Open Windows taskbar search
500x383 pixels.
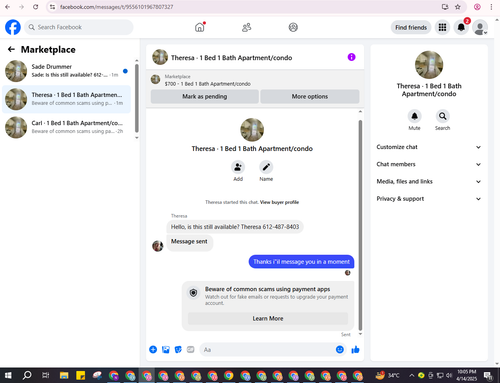tap(27, 376)
